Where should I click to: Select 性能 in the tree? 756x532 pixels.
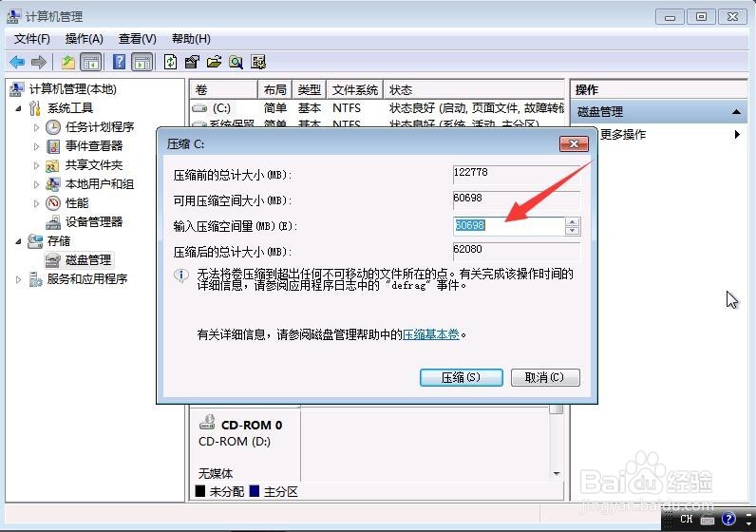[77, 203]
